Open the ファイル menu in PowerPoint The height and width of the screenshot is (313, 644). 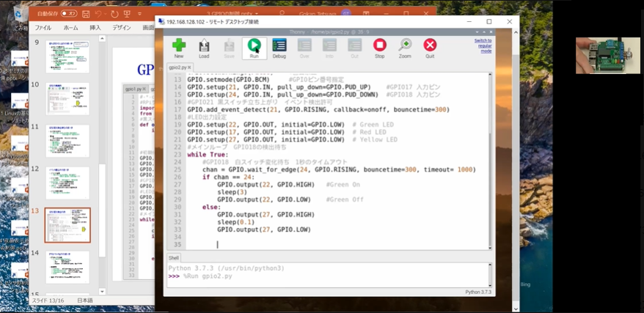43,28
